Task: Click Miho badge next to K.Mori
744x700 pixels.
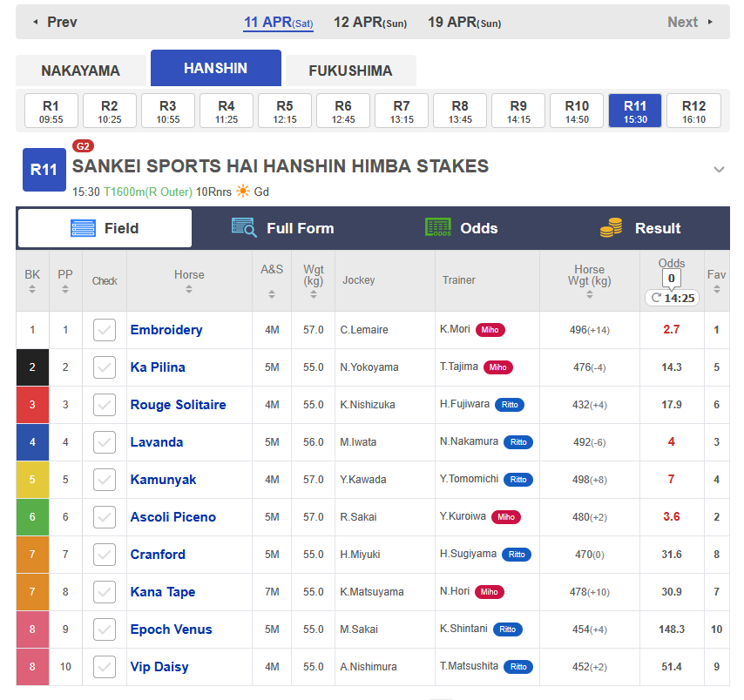Action: 490,330
